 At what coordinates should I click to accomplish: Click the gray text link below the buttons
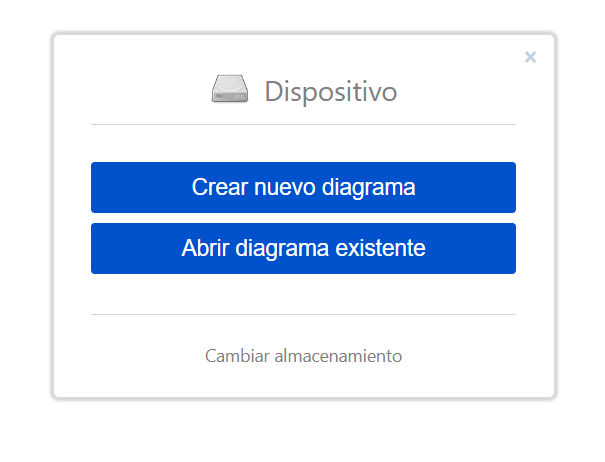pyautogui.click(x=303, y=355)
